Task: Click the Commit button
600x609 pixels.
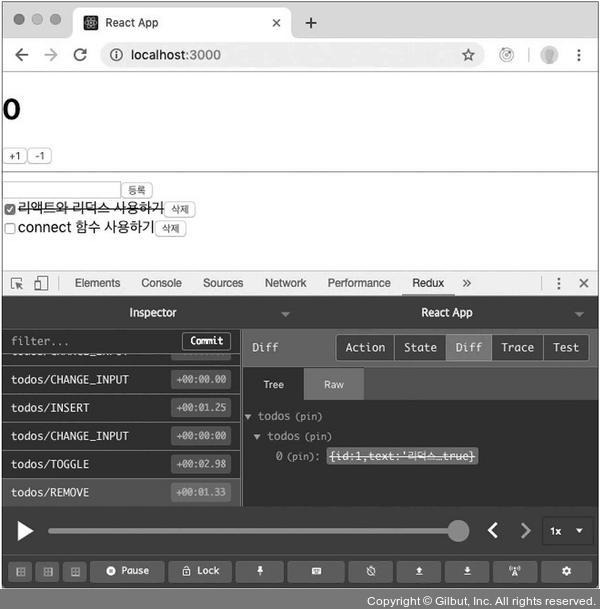Action: (206, 341)
